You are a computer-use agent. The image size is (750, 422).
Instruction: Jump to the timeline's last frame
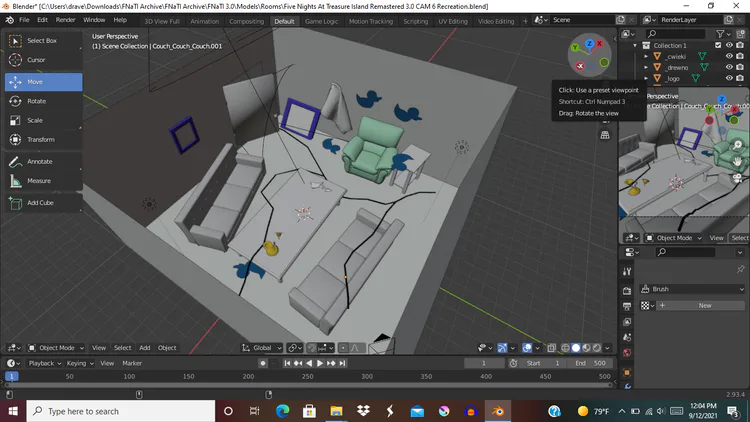pyautogui.click(x=342, y=363)
